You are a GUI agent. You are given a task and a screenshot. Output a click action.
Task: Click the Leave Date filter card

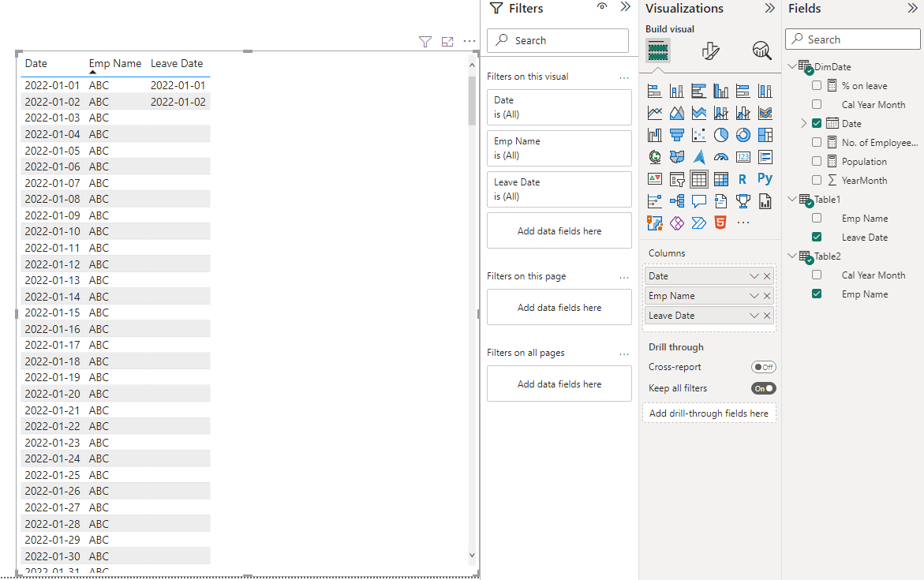coord(559,189)
